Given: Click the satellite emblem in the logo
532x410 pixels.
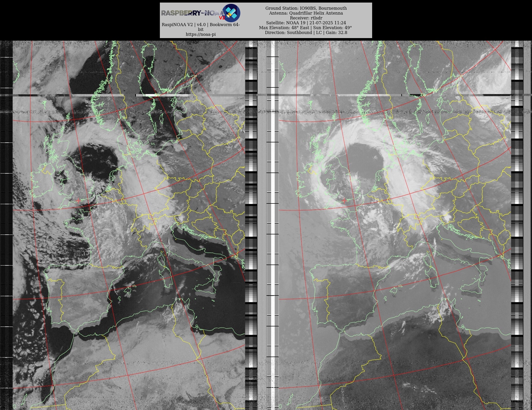Looking at the screenshot, I should [231, 13].
